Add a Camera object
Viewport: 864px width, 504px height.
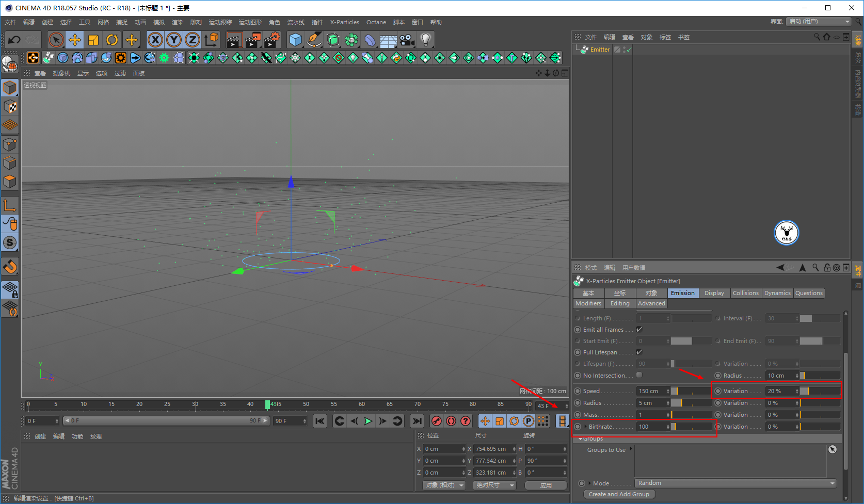click(407, 40)
